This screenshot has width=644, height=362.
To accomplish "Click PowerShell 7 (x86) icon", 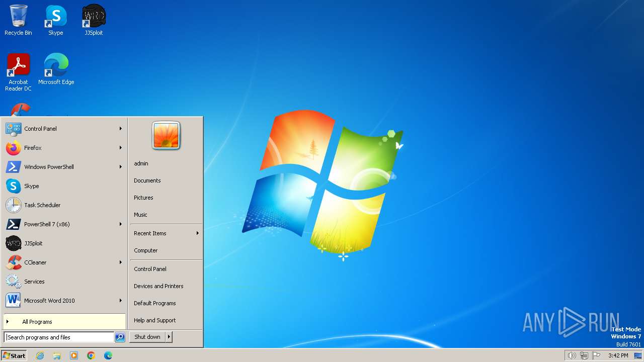I will point(14,224).
